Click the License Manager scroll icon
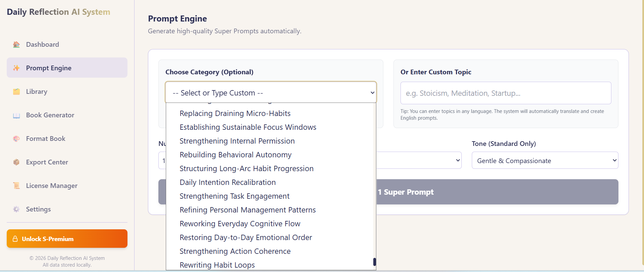Viewport: 644px width, 272px height. point(16,186)
